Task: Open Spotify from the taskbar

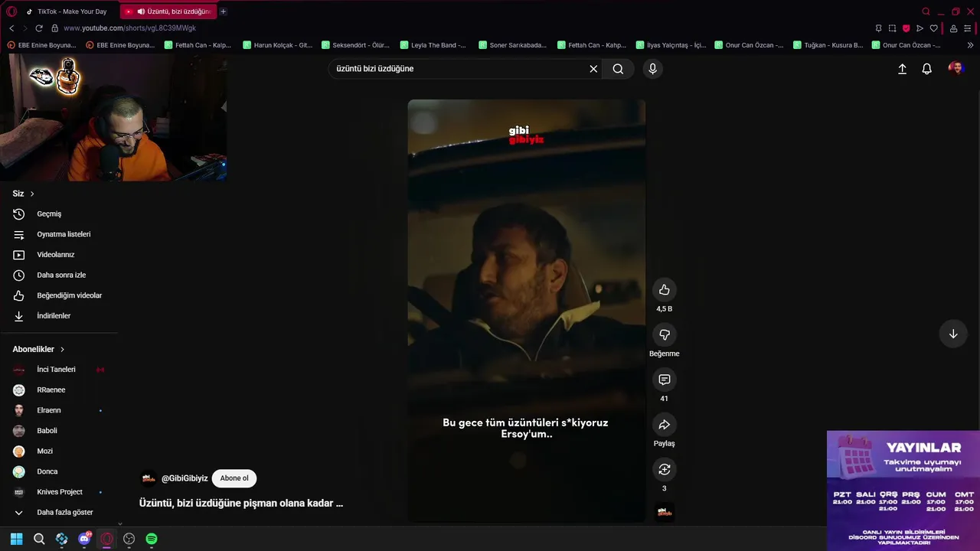Action: click(152, 539)
